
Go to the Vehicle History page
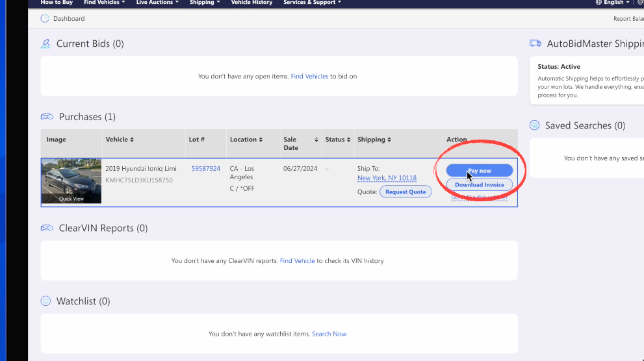pyautogui.click(x=251, y=3)
